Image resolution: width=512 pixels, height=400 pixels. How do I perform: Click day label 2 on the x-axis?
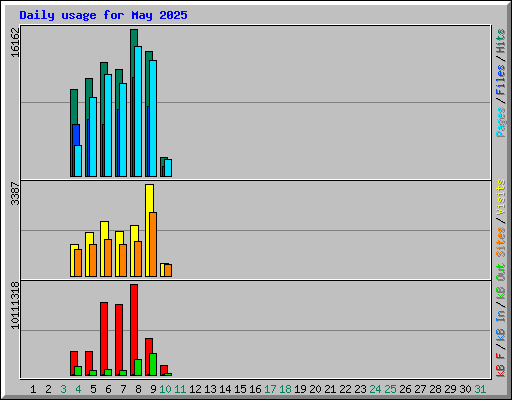(x=48, y=389)
